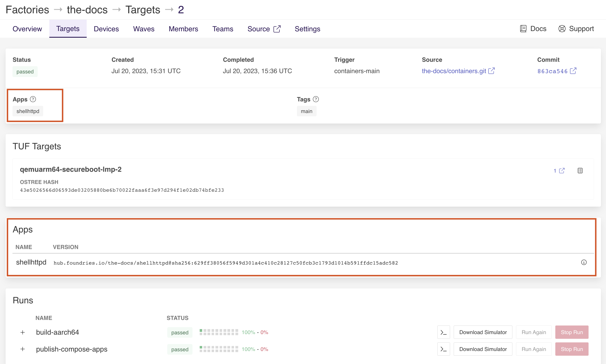Expand the publish-compose-apps run row
The width and height of the screenshot is (606, 364).
point(23,349)
